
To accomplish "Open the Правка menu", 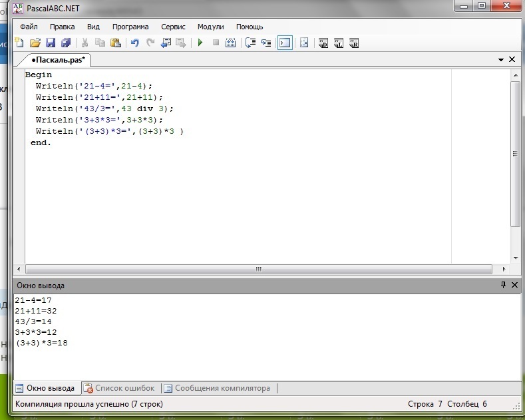I will [63, 27].
